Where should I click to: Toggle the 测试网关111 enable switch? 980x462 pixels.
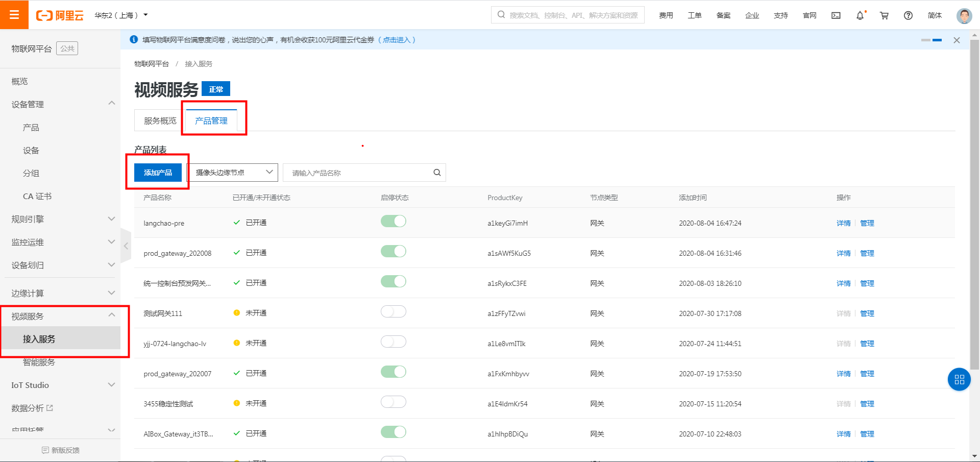(x=393, y=311)
